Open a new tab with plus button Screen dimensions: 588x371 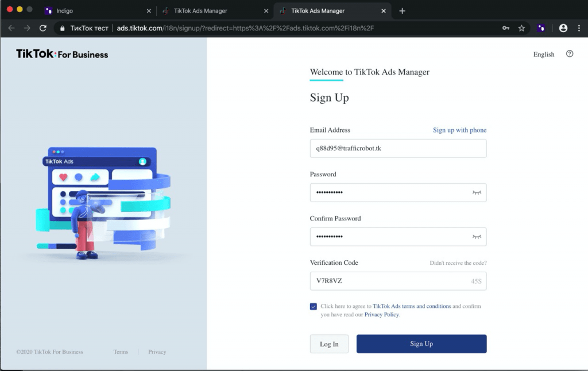[402, 11]
